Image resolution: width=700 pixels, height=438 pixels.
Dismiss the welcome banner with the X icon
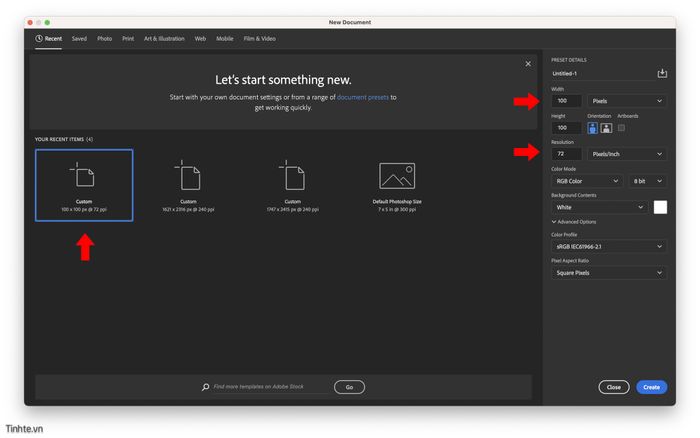coord(528,64)
